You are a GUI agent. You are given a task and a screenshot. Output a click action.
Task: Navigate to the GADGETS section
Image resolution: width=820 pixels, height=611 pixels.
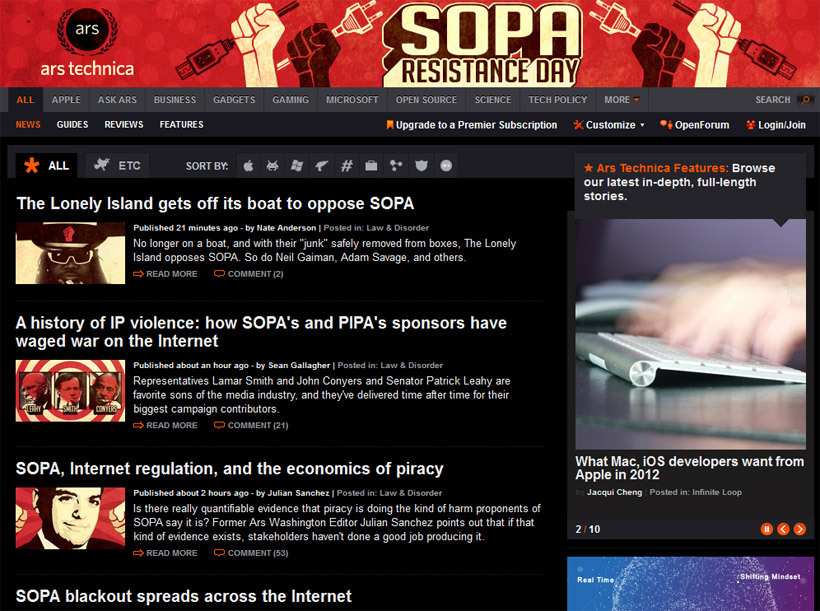point(234,99)
